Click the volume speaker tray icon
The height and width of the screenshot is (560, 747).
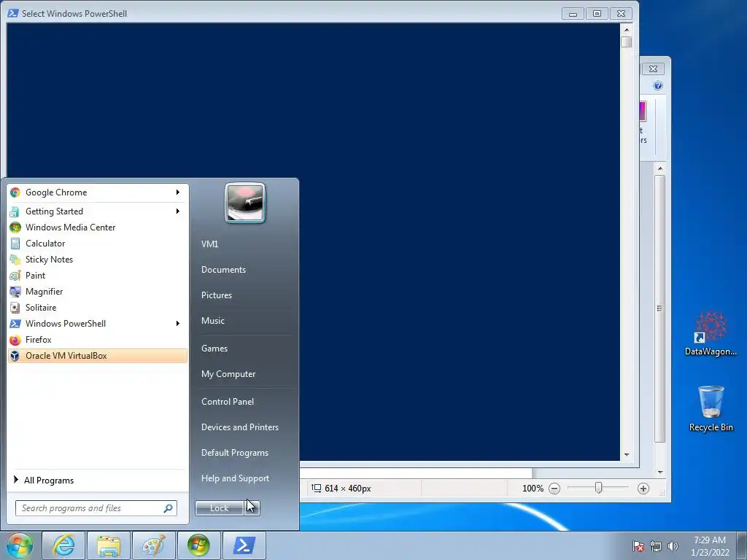pos(673,546)
